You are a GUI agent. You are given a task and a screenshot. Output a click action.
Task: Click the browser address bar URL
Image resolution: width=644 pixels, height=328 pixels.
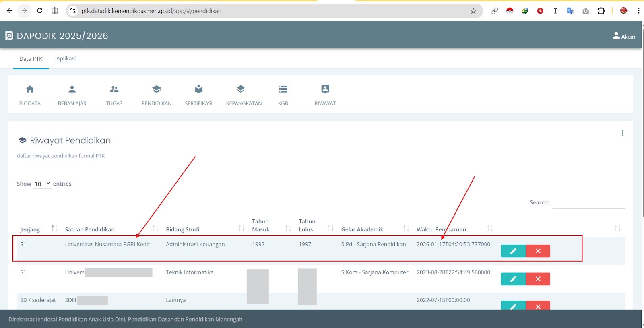[151, 11]
